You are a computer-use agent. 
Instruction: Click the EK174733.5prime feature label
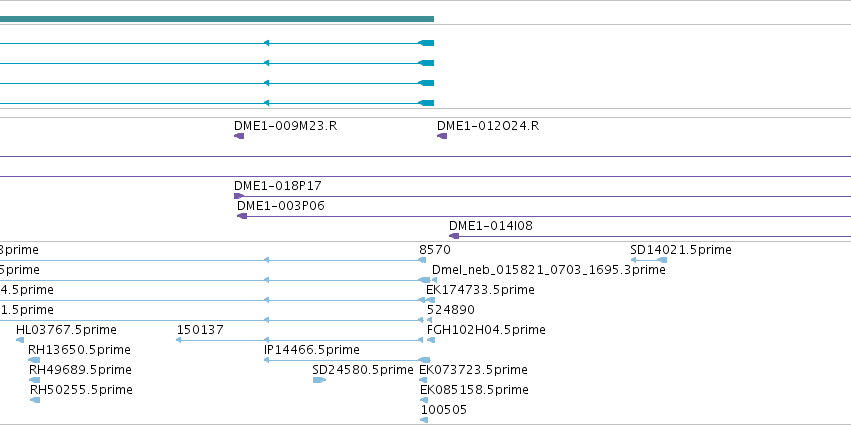480,290
